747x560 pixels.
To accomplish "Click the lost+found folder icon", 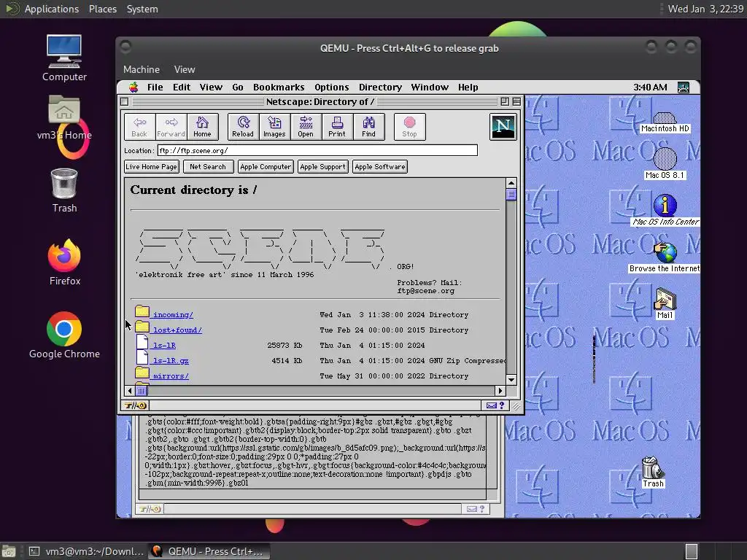I will tap(142, 327).
